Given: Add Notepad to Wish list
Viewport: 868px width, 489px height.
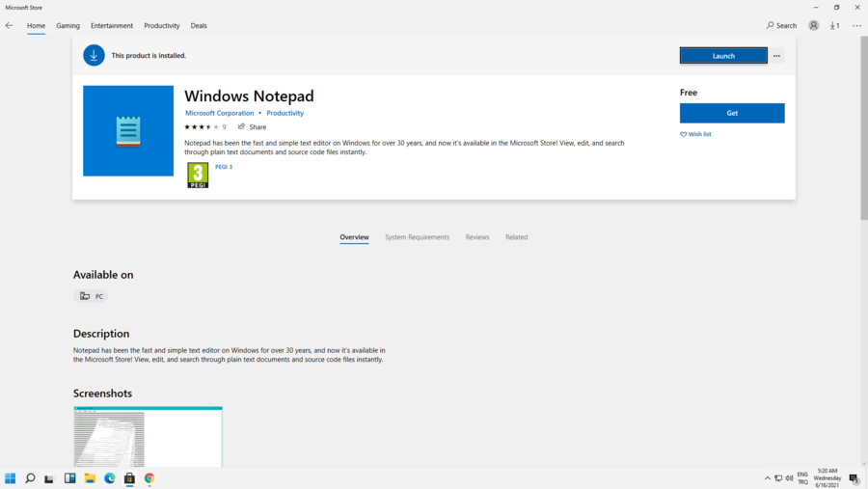Looking at the screenshot, I should coord(695,134).
